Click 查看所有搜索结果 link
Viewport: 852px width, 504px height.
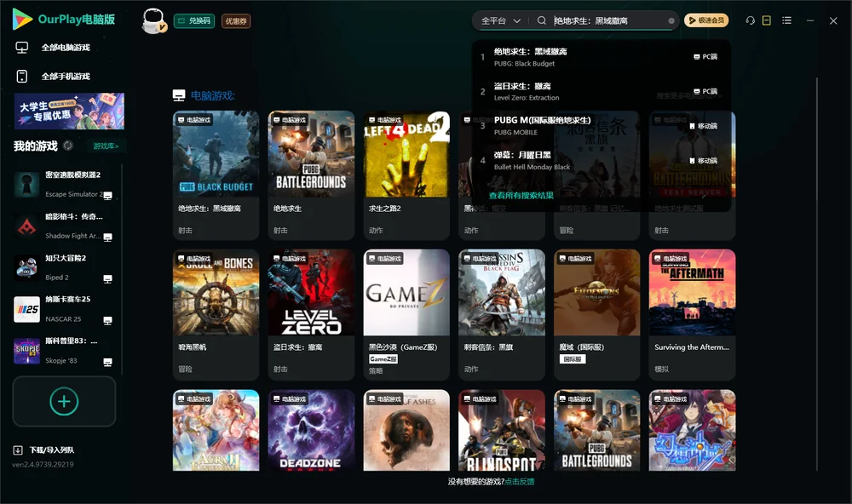[x=521, y=196]
